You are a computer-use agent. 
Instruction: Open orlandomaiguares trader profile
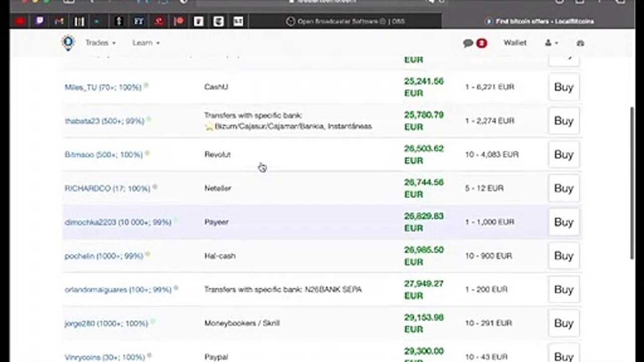point(118,290)
